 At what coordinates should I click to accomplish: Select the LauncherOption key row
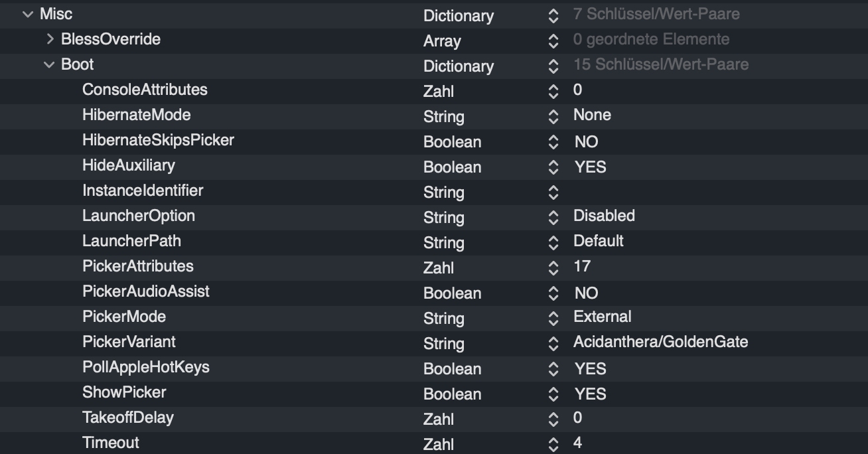138,216
